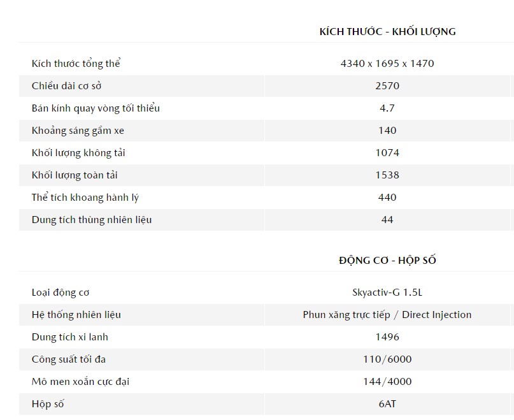Select the Khối lượng toàn tải row
Screen dimensions: 514x420
point(266,175)
